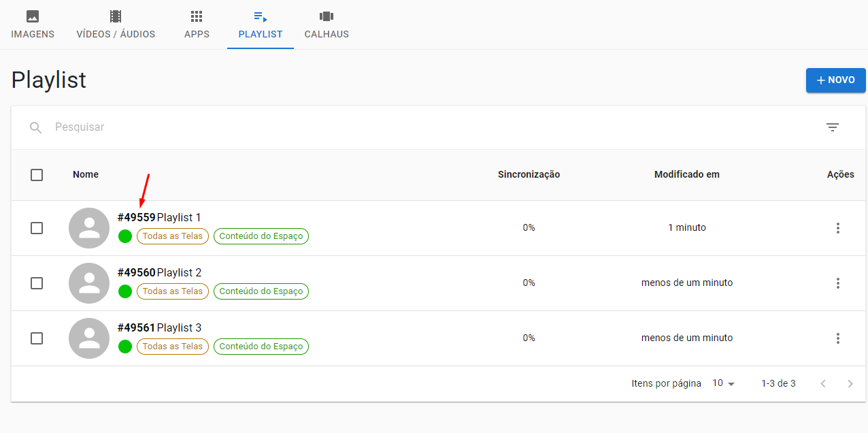Click the '1 minuto' modified time
This screenshot has width=868, height=433.
coord(687,228)
